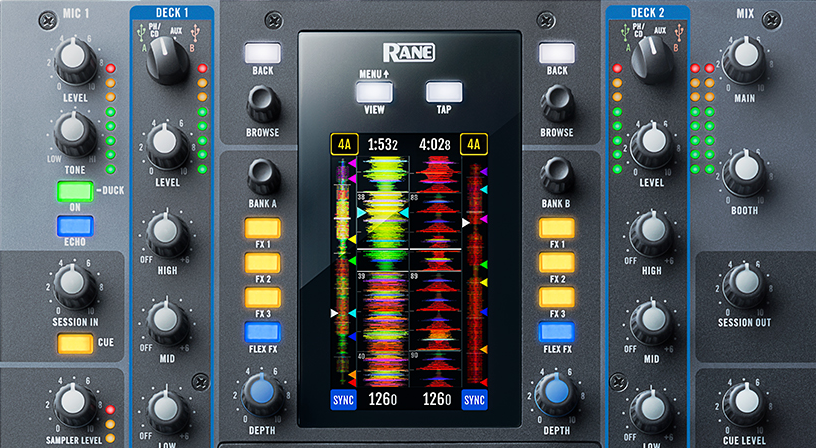
Task: Toggle FX 3 in Bank A
Action: coord(263,298)
